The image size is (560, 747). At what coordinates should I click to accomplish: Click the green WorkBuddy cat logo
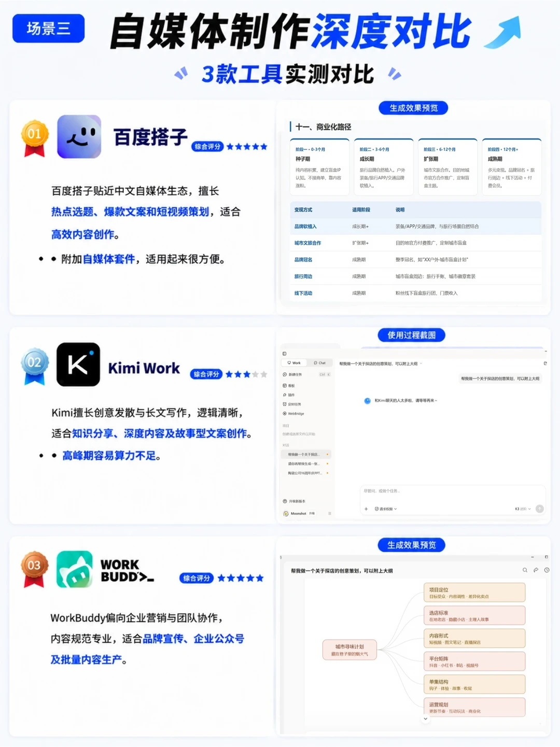click(x=75, y=569)
